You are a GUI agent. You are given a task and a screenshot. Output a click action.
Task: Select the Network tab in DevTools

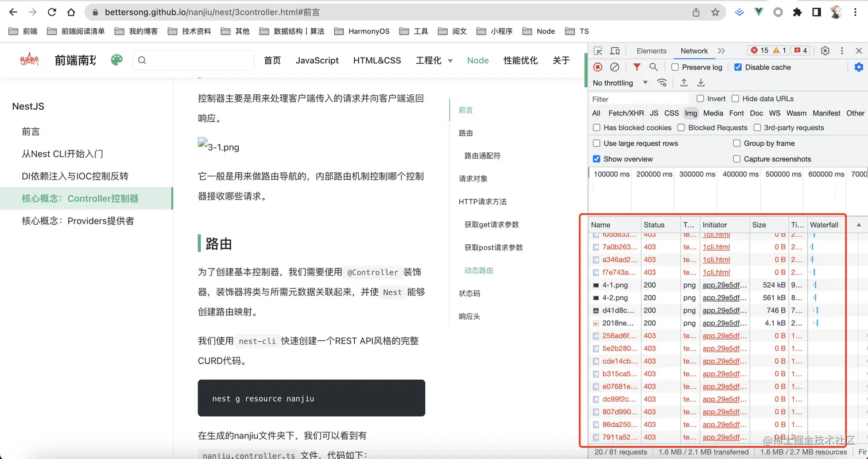tap(694, 51)
